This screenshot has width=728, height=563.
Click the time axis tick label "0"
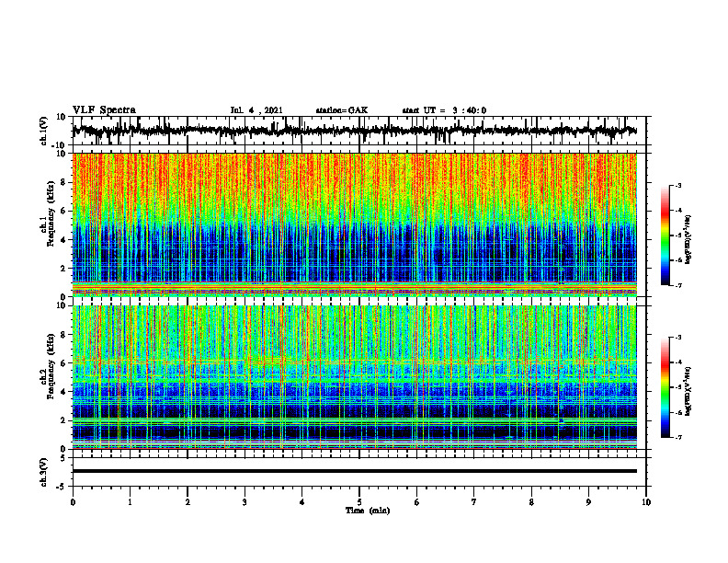[73, 502]
